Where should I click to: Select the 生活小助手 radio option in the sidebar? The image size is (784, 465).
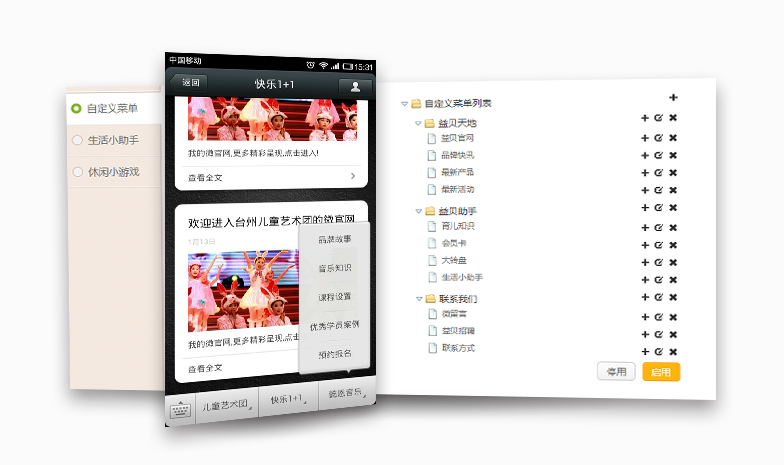[x=77, y=140]
